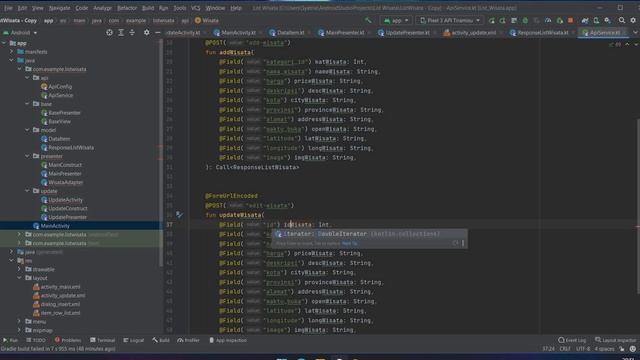640x360 pixels.
Task: Select ApiService in project tree
Action: pyautogui.click(x=57, y=95)
